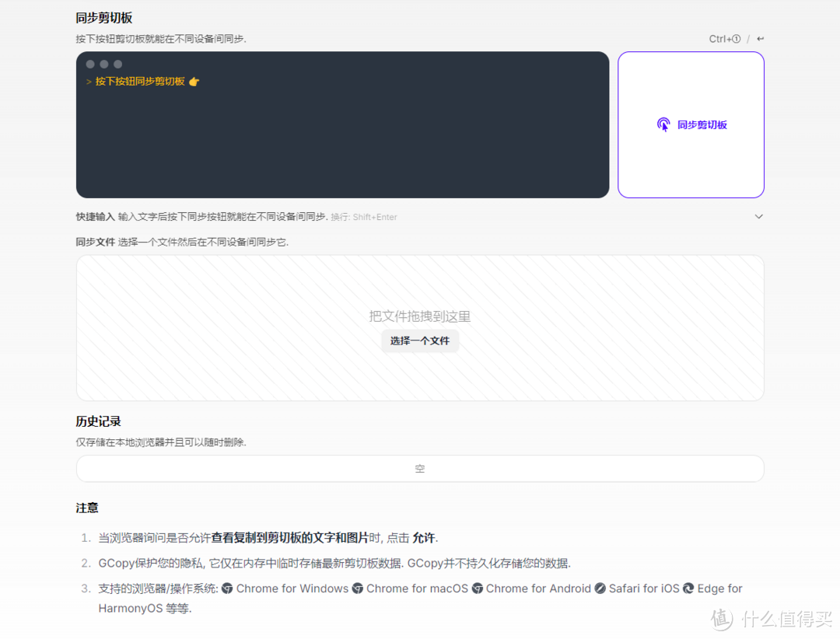Click the Chrome for Android browser icon
Screen dimensions: 840x639
point(478,588)
